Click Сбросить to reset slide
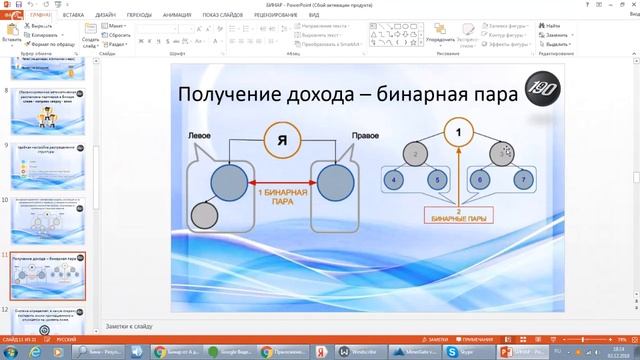Screen dimensions: 640x360 pyautogui.click(x=116, y=35)
